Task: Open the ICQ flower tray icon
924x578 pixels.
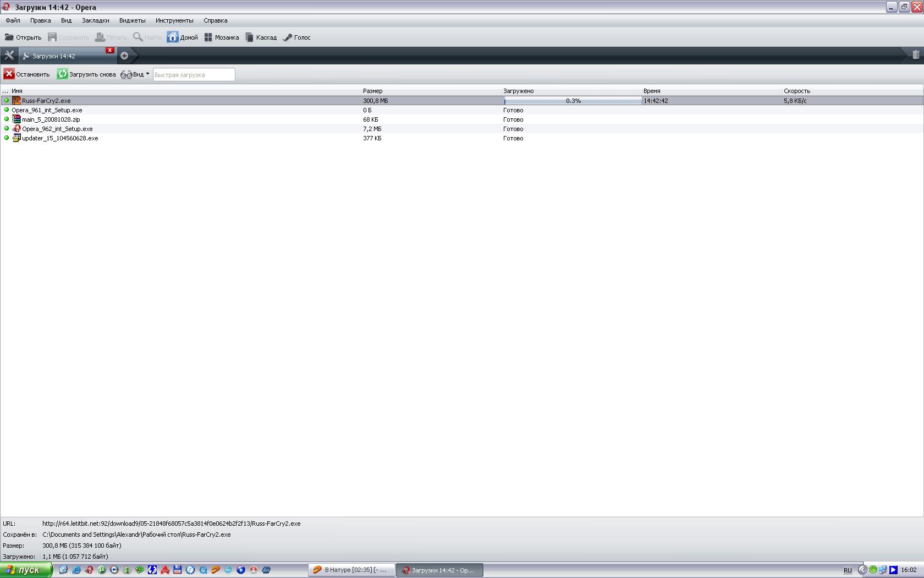Action: click(x=873, y=570)
